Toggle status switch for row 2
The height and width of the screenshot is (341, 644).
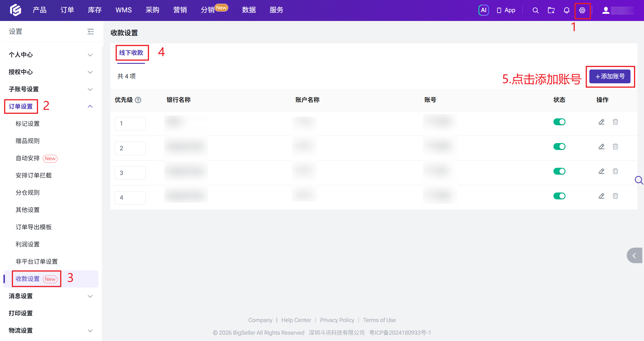(559, 147)
